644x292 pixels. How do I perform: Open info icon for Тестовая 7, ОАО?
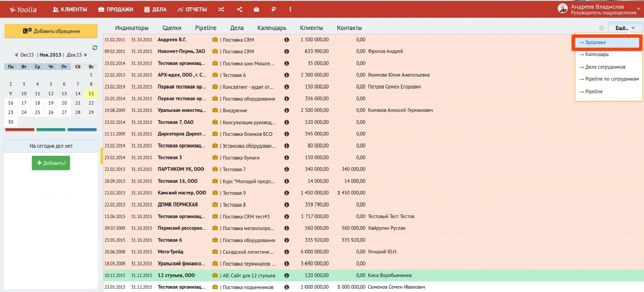(287, 122)
